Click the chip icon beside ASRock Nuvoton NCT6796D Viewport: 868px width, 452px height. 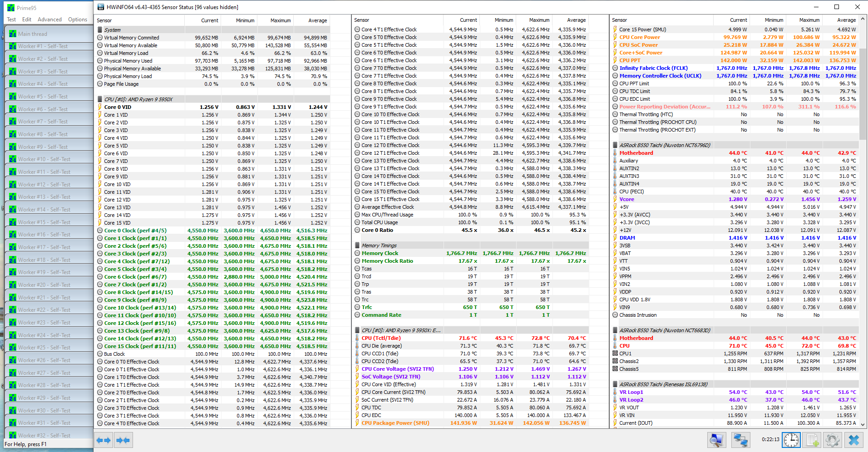(615, 145)
